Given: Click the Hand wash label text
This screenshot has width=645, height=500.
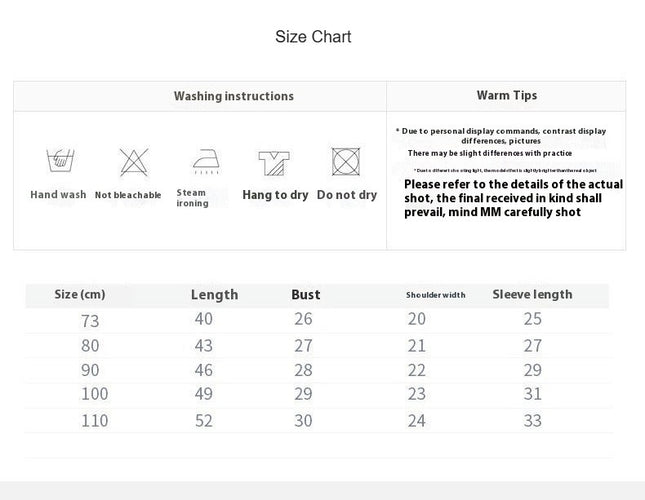Looking at the screenshot, I should (58, 194).
